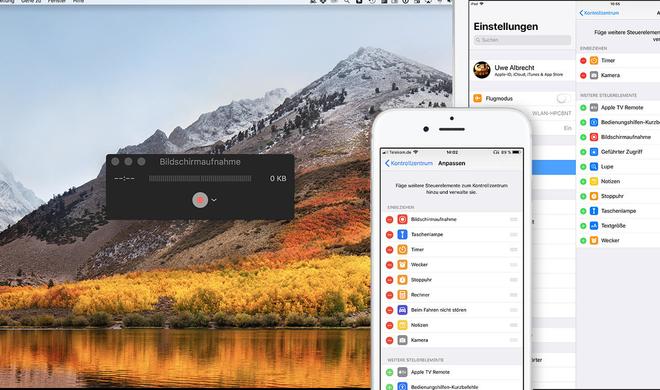
Task: Tap the yellow Notizen icon on iPad list
Action: tap(593, 181)
